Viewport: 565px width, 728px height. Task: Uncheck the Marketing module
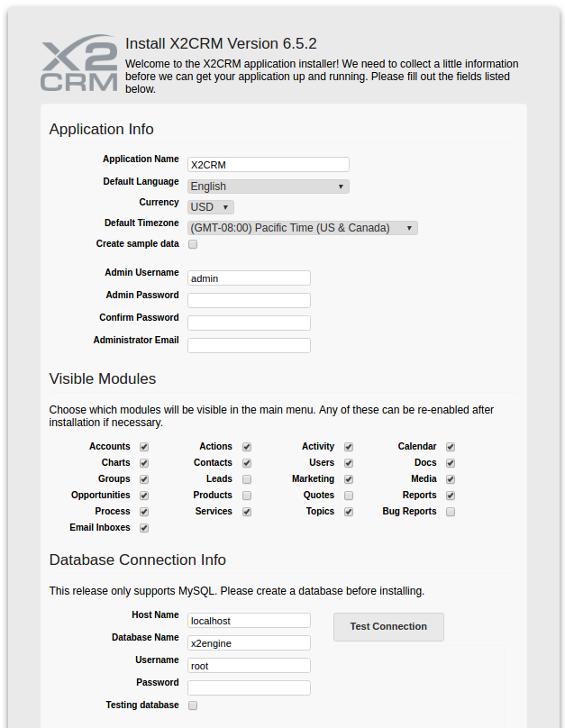pyautogui.click(x=349, y=479)
